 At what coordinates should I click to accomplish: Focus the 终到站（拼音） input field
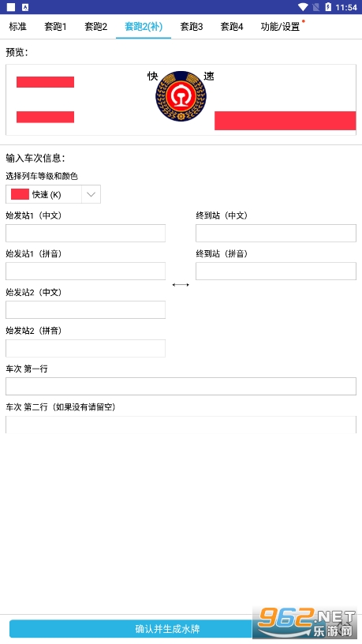[276, 271]
